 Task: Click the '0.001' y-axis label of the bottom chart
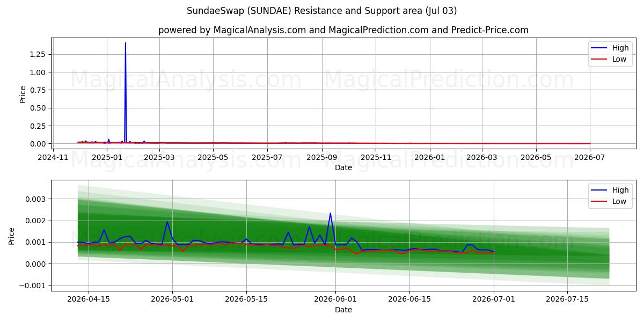(34, 242)
